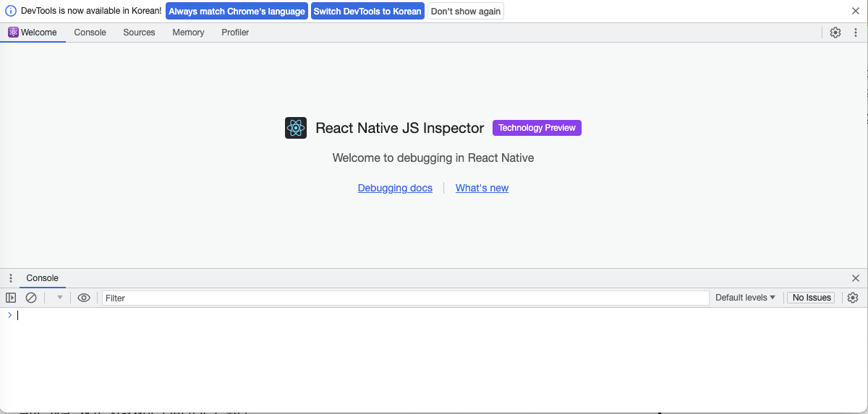Select the drawer Console tab

(x=42, y=278)
